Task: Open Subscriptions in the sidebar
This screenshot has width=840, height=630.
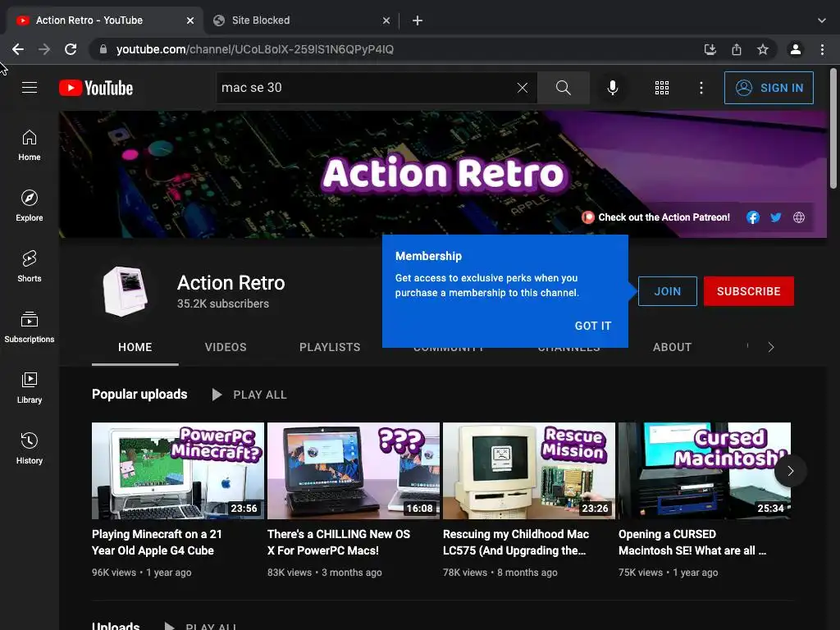Action: coord(30,326)
